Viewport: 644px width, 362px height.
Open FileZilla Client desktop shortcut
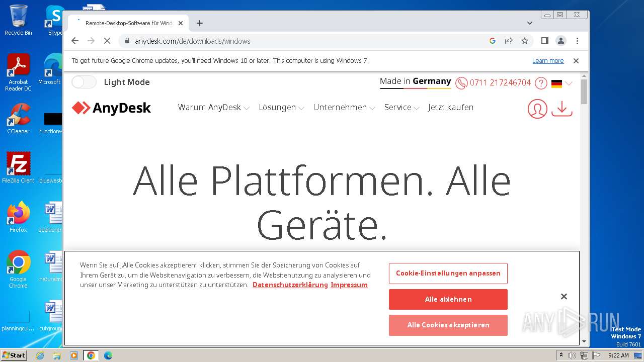pyautogui.click(x=18, y=168)
